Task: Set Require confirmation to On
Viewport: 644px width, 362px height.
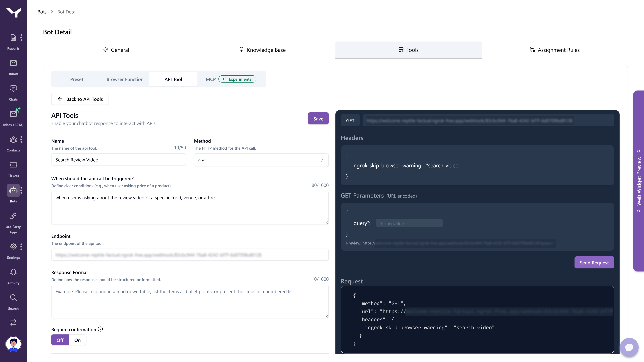Action: point(77,340)
